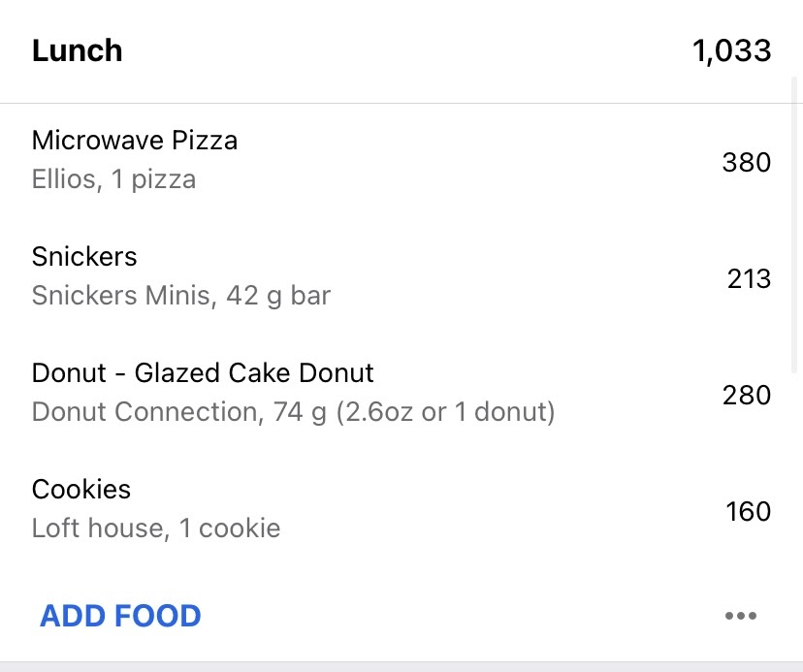
Task: Click the 1,033 lunch calorie total
Action: click(732, 50)
